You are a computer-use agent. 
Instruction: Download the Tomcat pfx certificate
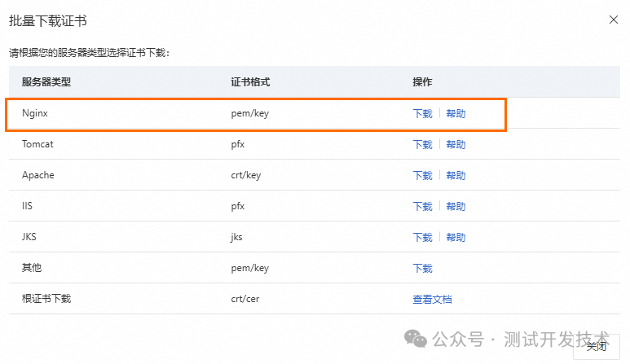[x=422, y=145]
